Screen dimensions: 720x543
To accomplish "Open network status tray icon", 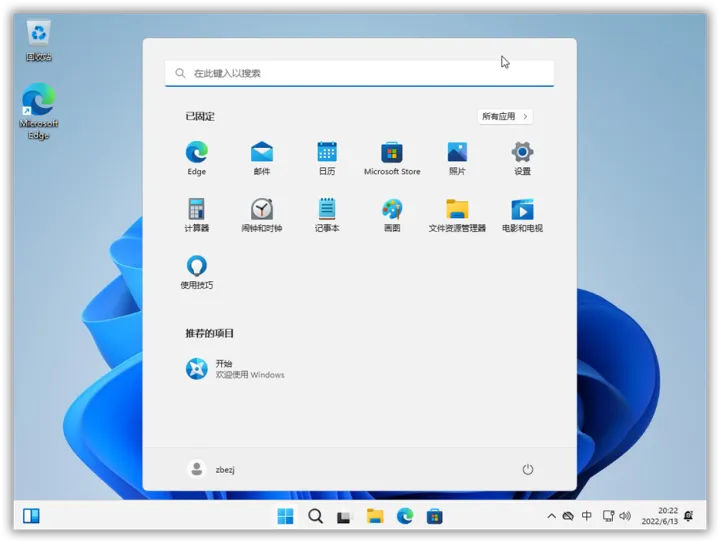I will coord(608,516).
